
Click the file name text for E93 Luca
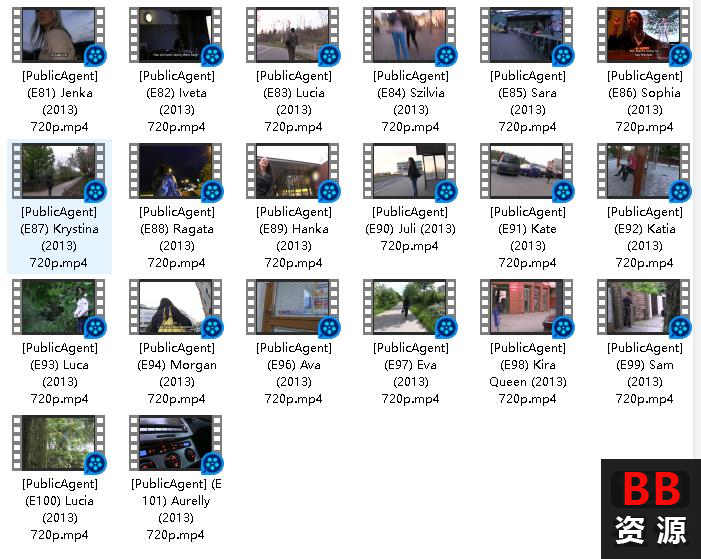[59, 373]
